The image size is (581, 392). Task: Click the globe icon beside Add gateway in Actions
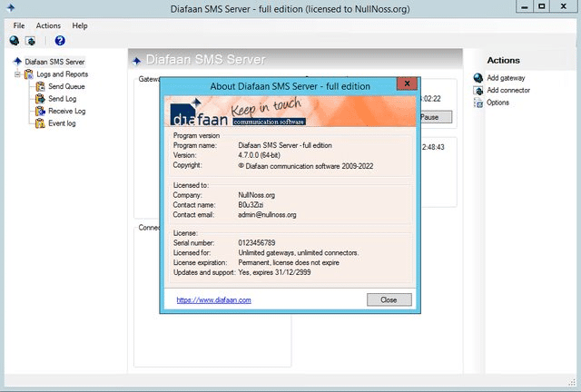point(478,77)
